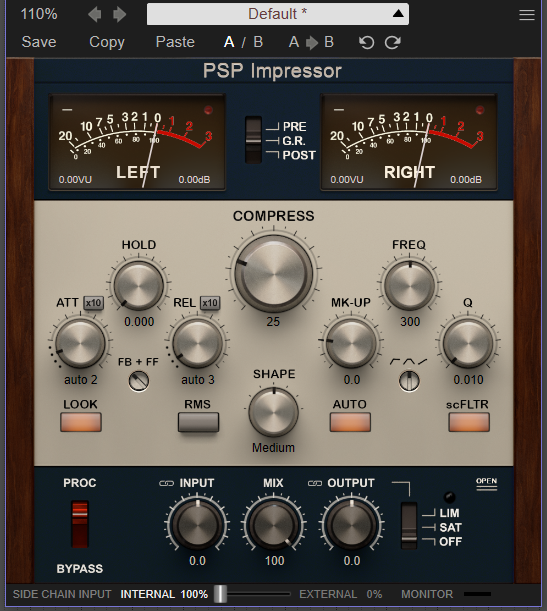Click the INTERNAL 100% readout
The image size is (547, 611).
pyautogui.click(x=164, y=594)
